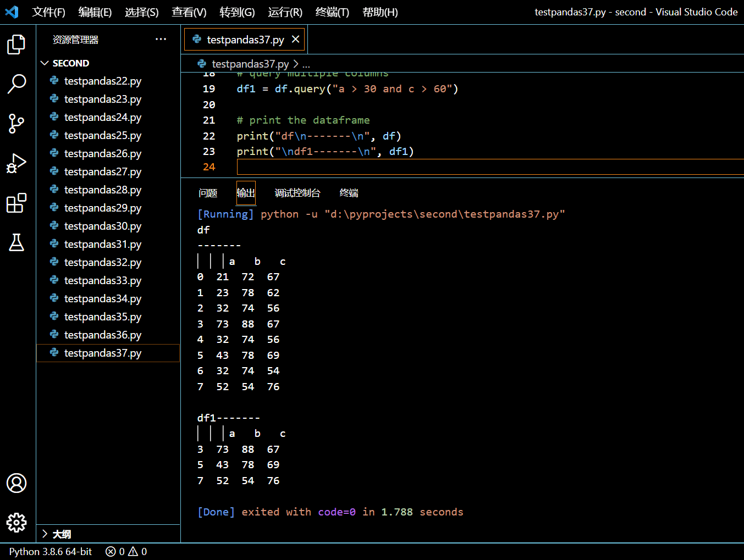
Task: Open the 查看(V) menu
Action: pyautogui.click(x=189, y=12)
